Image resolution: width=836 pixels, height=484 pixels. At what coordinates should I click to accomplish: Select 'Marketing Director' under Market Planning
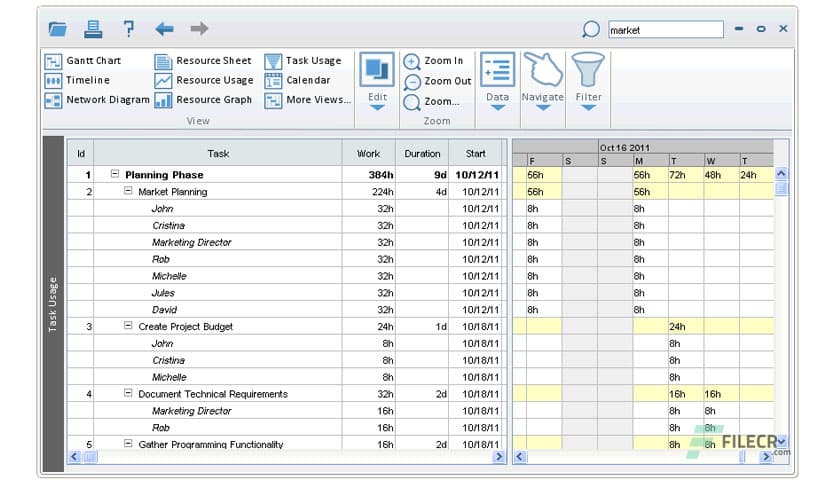tap(191, 243)
